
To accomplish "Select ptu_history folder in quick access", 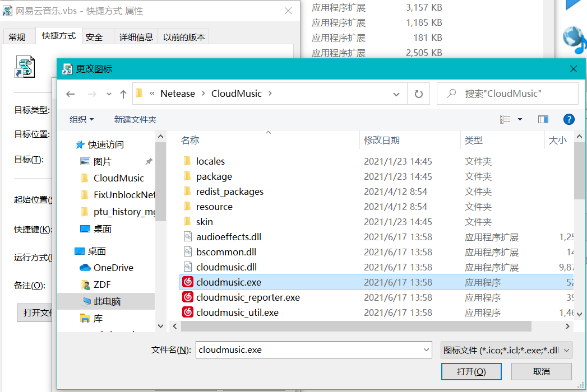I will 118,212.
